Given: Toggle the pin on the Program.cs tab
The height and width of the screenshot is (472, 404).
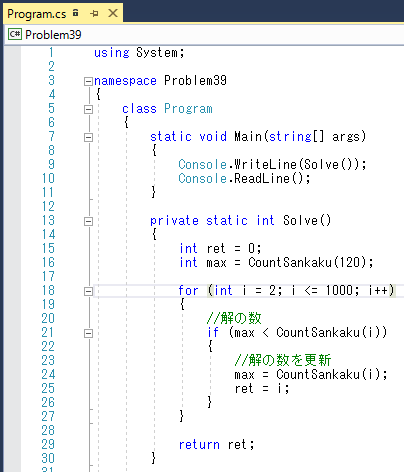Looking at the screenshot, I should coord(94,13).
